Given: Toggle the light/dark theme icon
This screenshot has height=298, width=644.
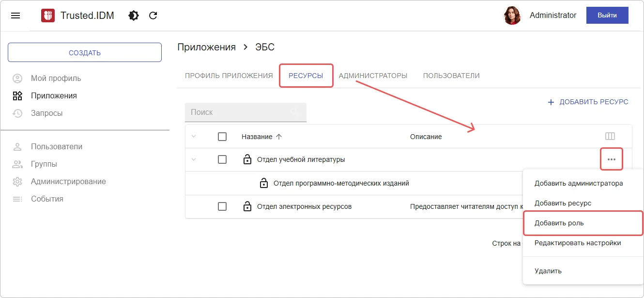Looking at the screenshot, I should click(133, 16).
